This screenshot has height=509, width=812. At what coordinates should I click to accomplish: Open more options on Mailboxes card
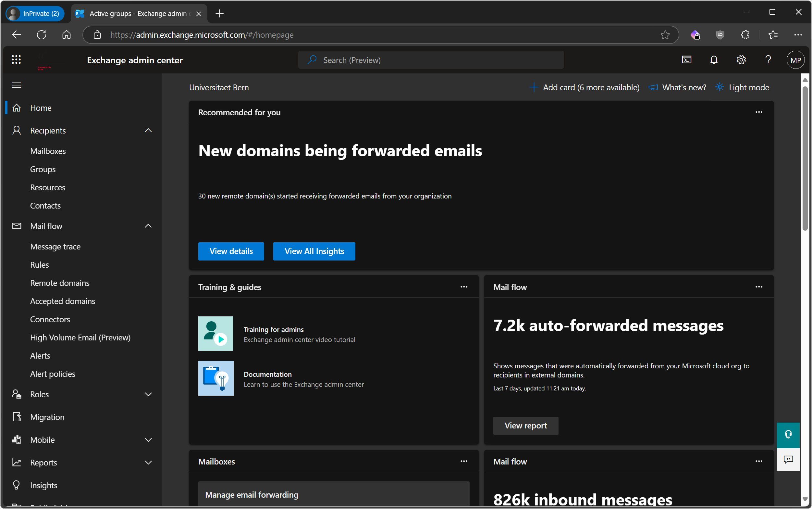[464, 461]
